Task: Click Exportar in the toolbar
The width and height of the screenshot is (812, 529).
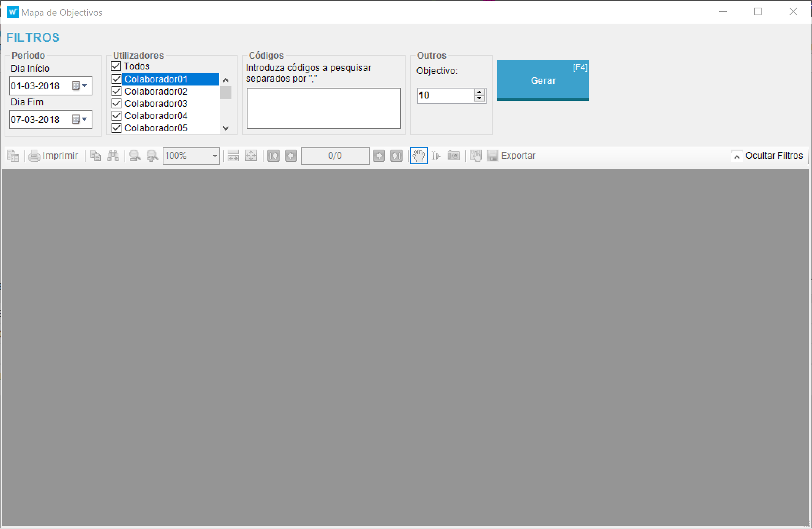Action: [x=512, y=156]
